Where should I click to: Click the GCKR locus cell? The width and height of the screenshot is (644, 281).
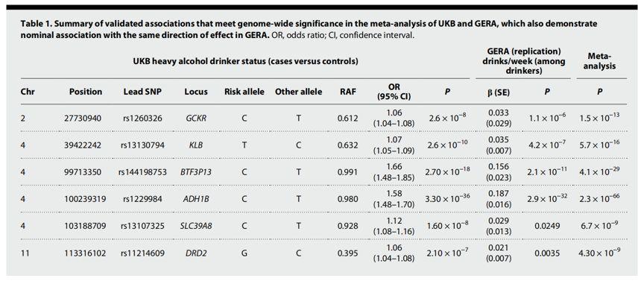point(195,119)
